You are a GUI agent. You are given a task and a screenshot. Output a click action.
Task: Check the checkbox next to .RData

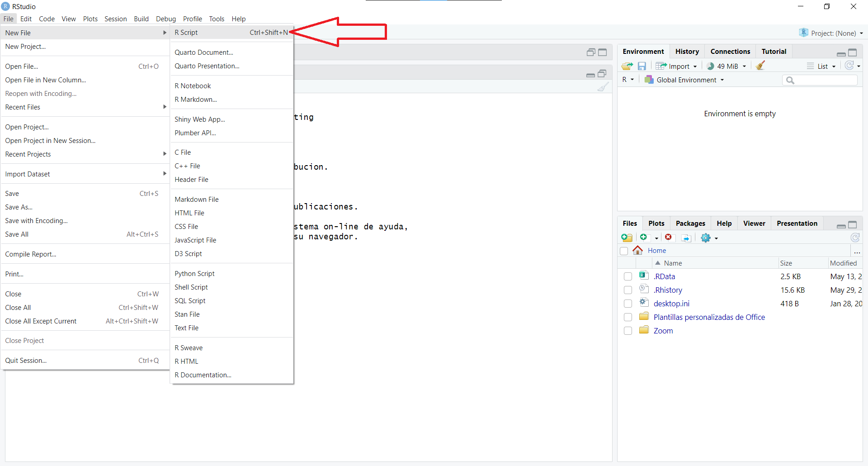627,276
